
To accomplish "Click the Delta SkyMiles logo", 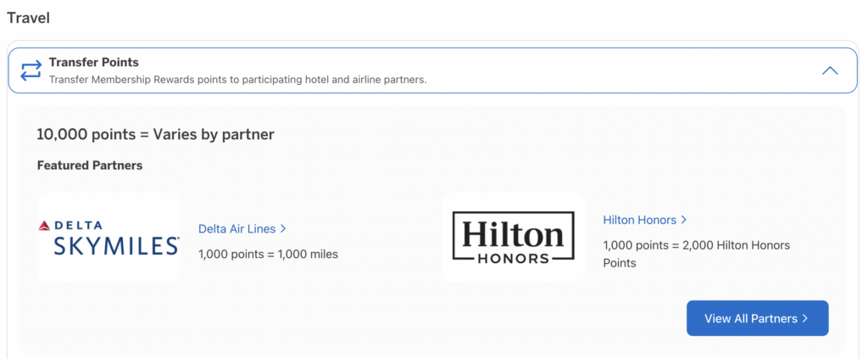I will pos(108,238).
